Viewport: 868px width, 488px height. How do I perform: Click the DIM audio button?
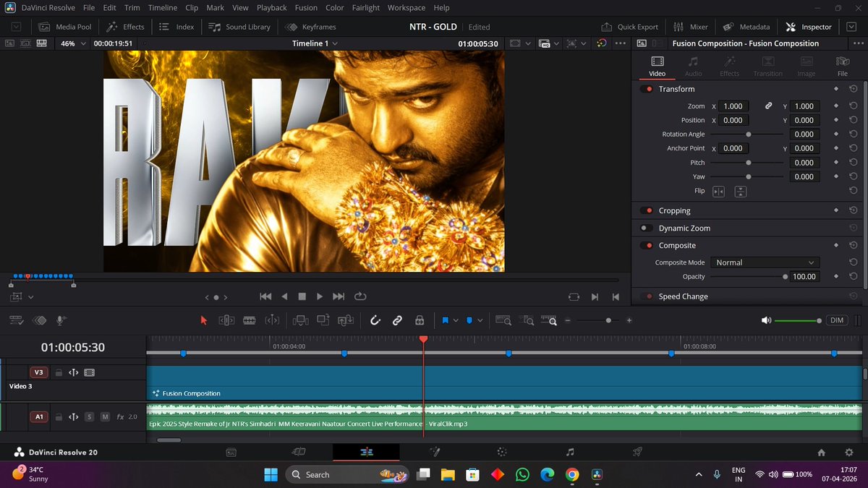pyautogui.click(x=837, y=320)
